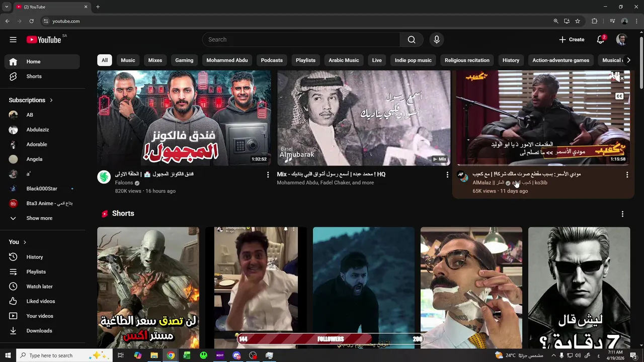Focus the YouTube search field
Screen dimensions: 644x362
click(301, 40)
